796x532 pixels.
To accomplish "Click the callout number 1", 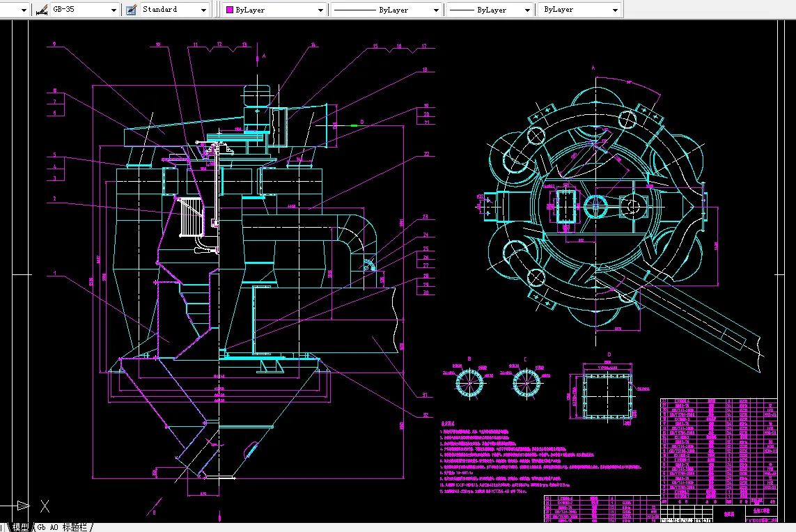I will click(x=55, y=274).
